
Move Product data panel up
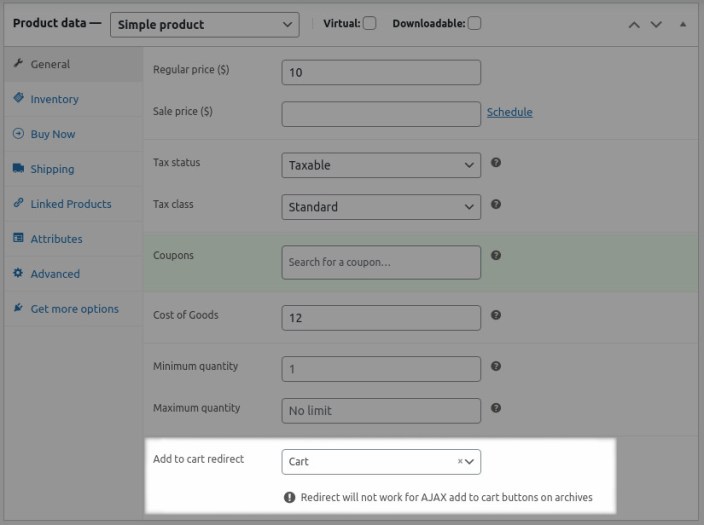(634, 25)
